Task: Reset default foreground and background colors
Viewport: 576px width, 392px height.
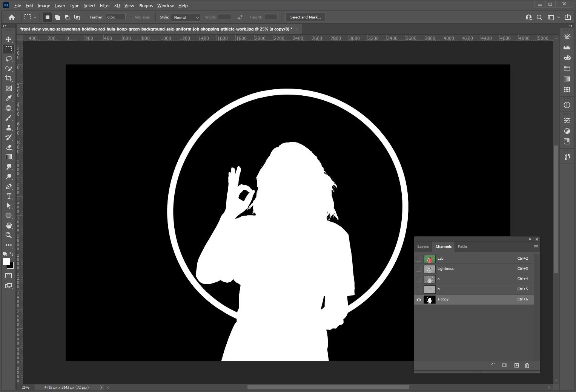Action: tap(5, 254)
